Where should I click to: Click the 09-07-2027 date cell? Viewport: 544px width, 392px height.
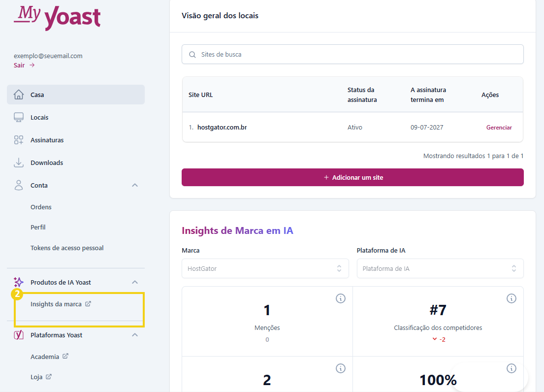(427, 128)
